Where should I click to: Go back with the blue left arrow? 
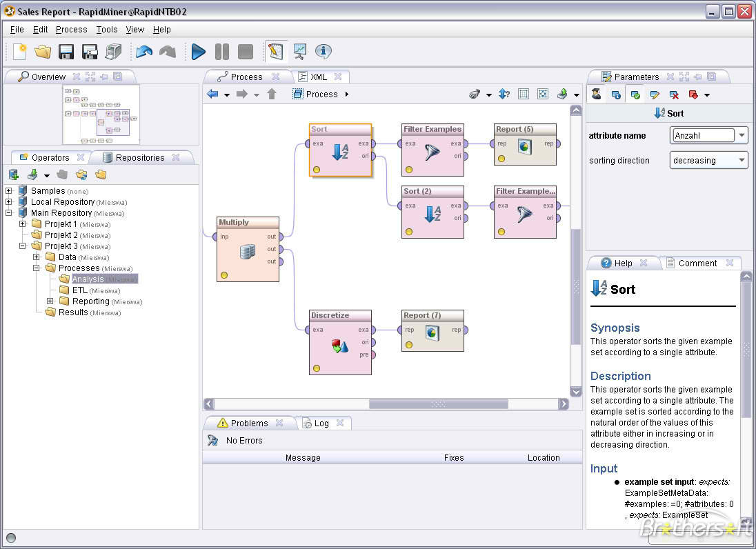tap(212, 94)
